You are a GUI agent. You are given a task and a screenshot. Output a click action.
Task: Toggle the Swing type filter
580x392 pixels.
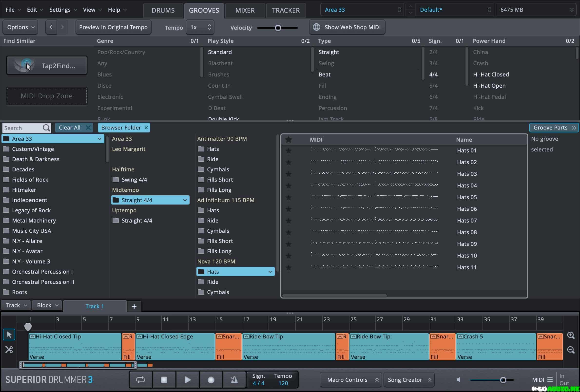326,63
